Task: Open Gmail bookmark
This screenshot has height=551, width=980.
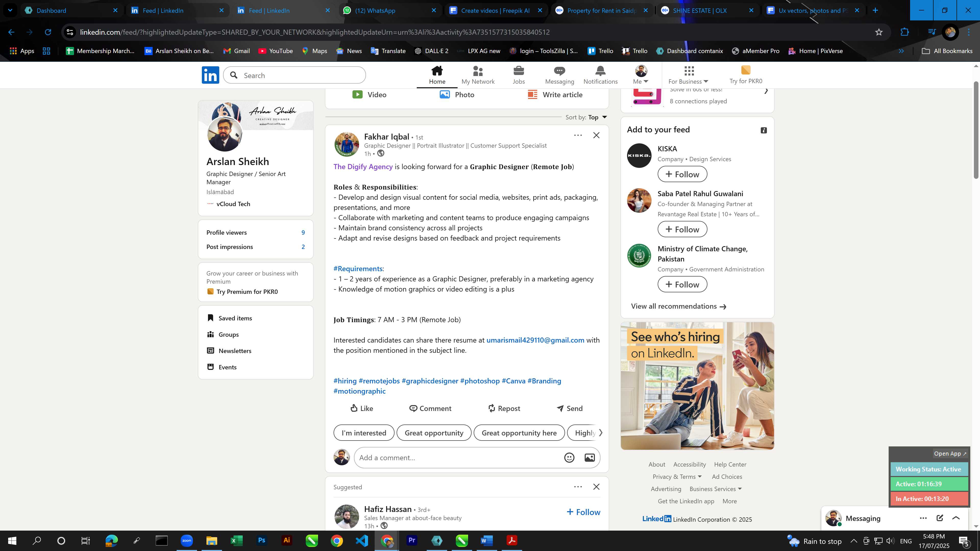Action: coord(236,51)
